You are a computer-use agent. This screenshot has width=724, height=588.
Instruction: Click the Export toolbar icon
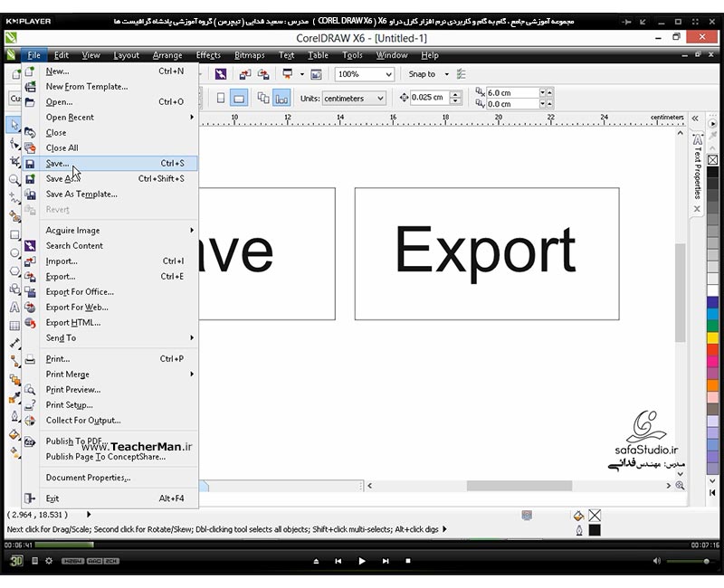[263, 74]
